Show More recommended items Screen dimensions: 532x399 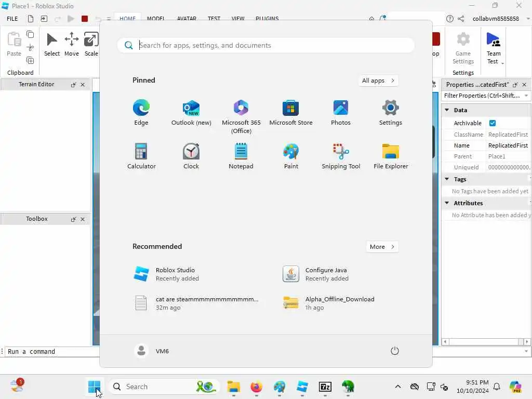[382, 247]
